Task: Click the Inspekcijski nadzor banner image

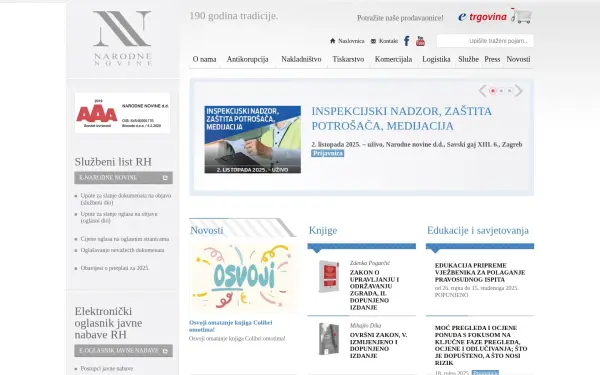Action: 253,140
